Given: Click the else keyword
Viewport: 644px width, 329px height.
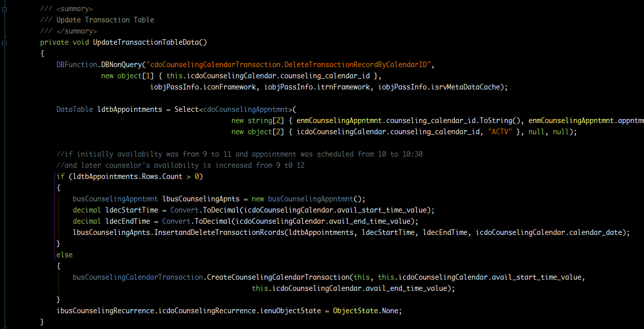Looking at the screenshot, I should (65, 255).
